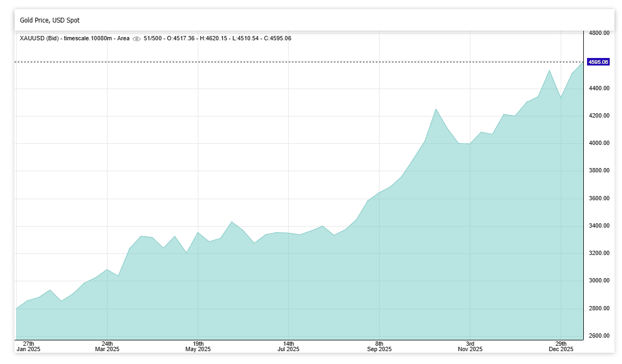The width and height of the screenshot is (622, 364).
Task: Click the "Gold Price, USD Spot" title
Action: coord(49,20)
